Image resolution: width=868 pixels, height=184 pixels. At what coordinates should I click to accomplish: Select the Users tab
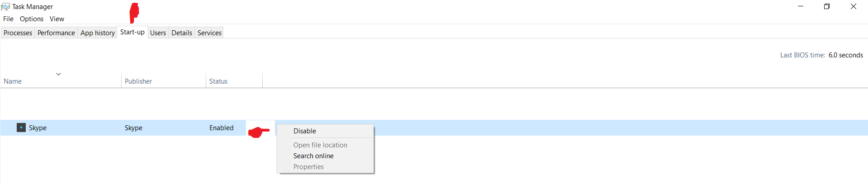158,33
